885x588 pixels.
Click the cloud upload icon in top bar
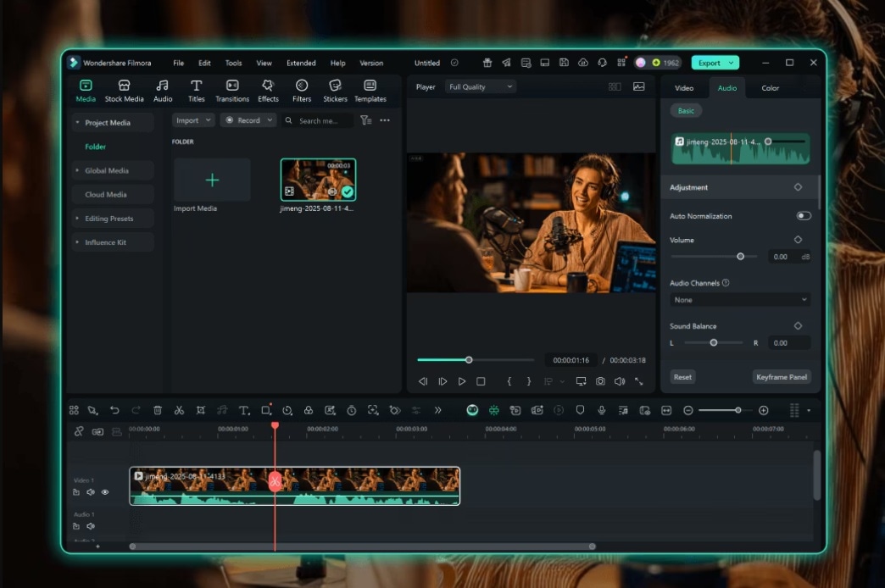point(583,63)
